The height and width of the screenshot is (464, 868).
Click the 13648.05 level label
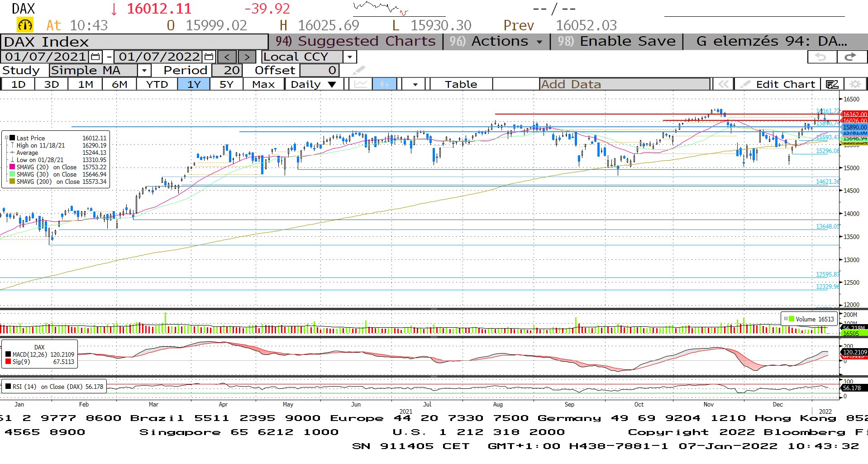[x=827, y=226]
